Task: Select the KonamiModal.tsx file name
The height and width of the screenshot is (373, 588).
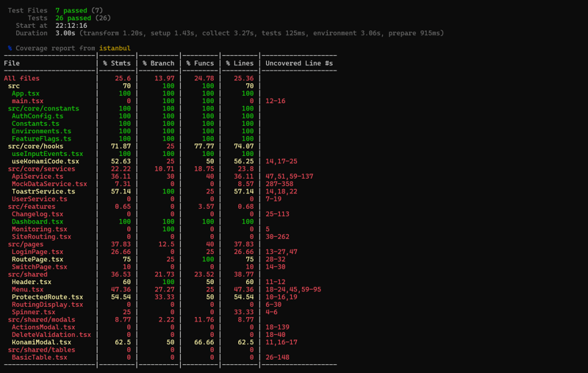Action: click(x=41, y=342)
